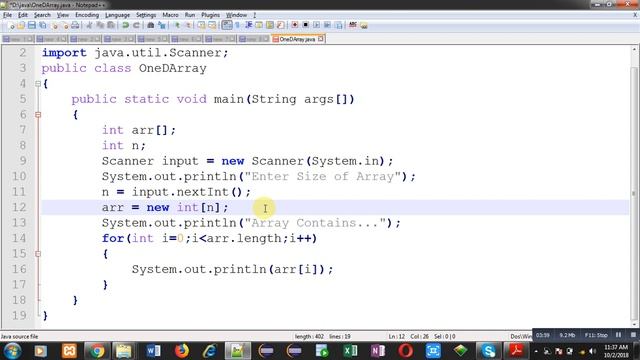Stop macro recording with black square icon
Screen dimensions: 640x360
coord(305,25)
